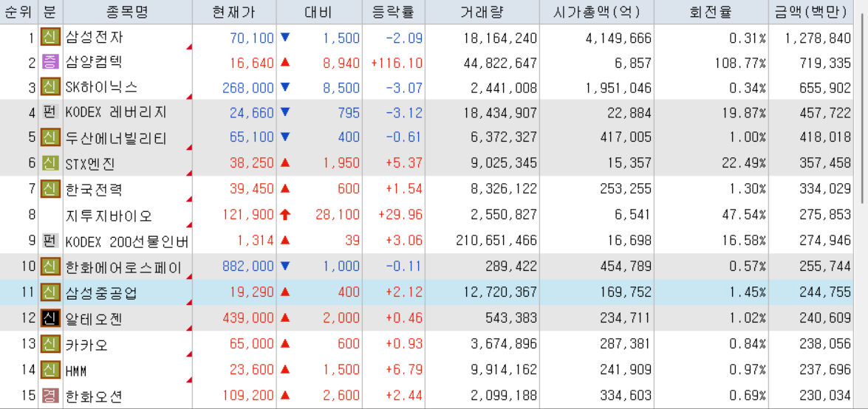Click the +116.10 change rate of 삼양컴텍

[397, 63]
